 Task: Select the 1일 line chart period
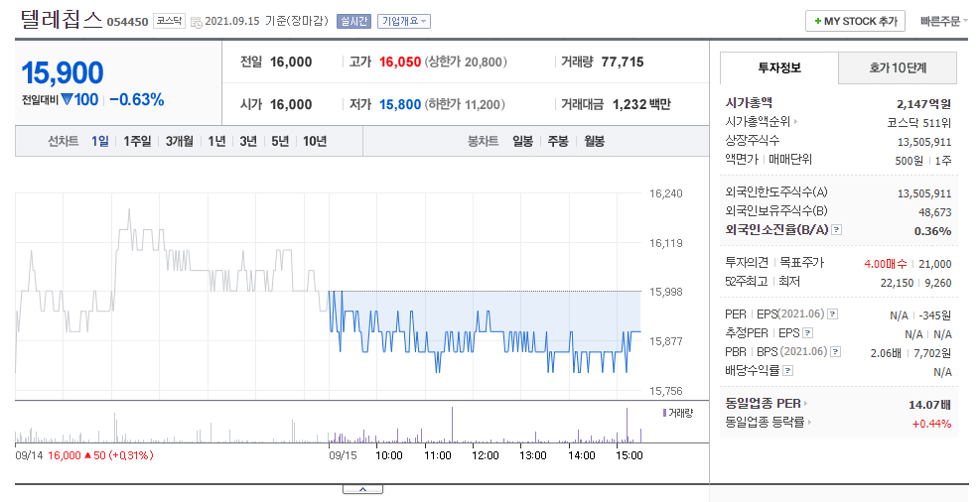pos(100,141)
